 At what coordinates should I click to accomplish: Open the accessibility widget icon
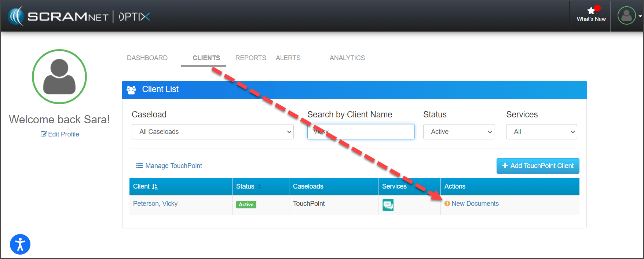[x=20, y=244]
